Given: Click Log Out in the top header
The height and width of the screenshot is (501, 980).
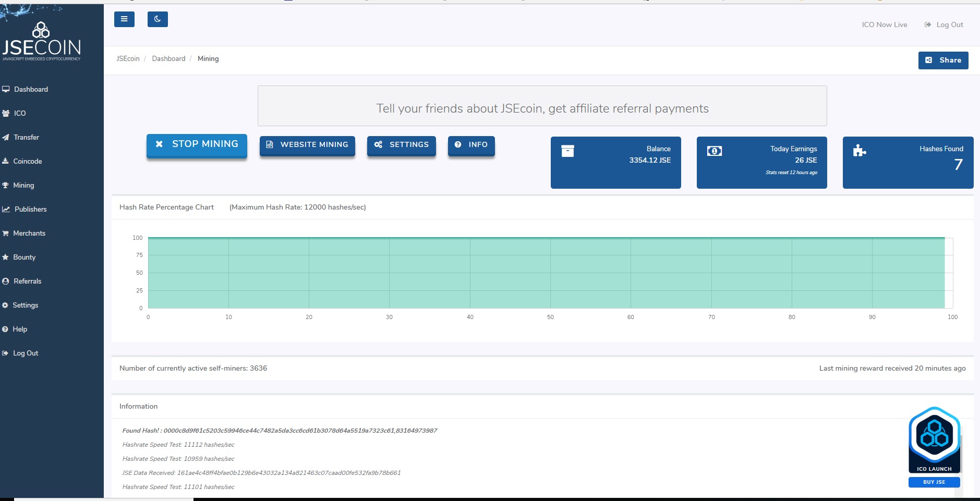Looking at the screenshot, I should (950, 25).
